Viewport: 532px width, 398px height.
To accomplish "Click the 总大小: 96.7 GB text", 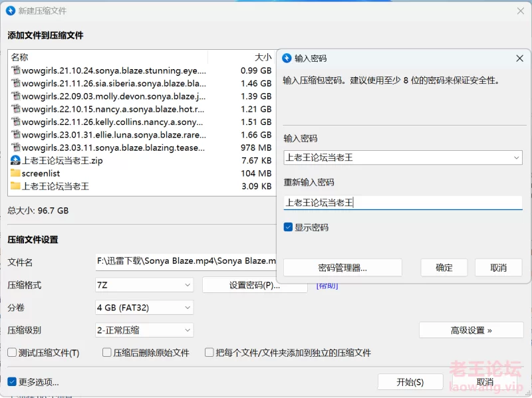I will [x=38, y=211].
